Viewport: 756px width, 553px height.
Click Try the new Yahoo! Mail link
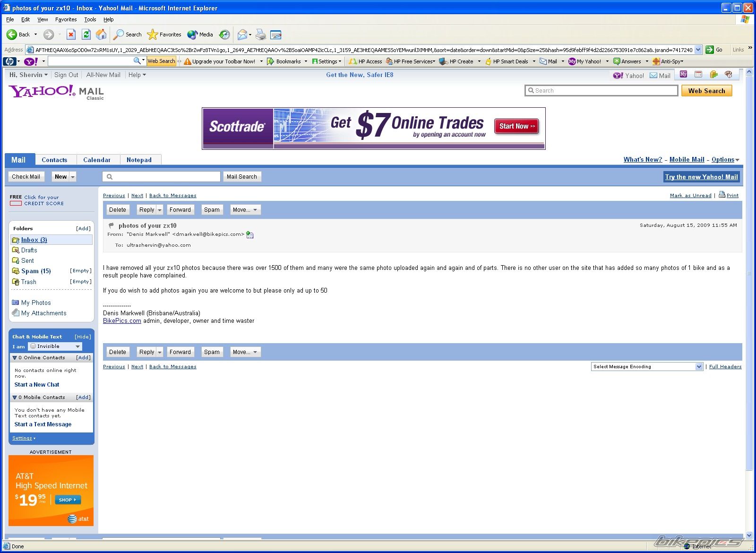click(x=701, y=177)
